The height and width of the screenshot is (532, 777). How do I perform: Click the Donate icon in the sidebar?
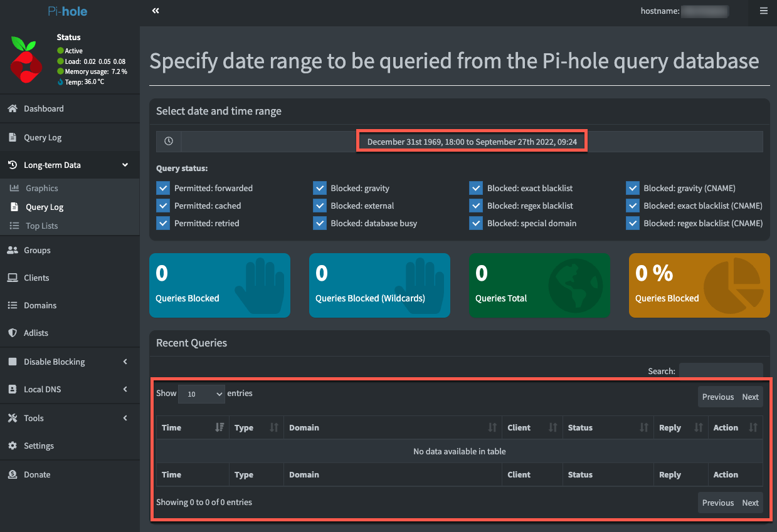point(13,474)
